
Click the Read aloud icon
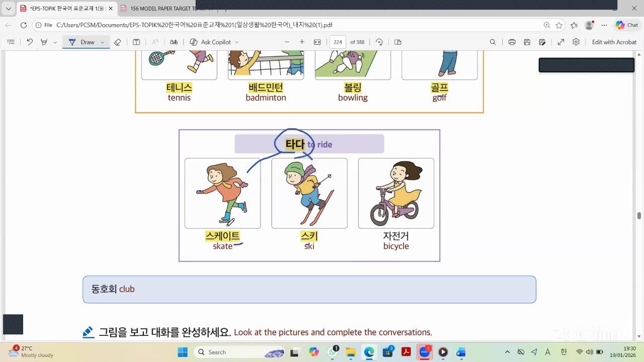coord(155,42)
